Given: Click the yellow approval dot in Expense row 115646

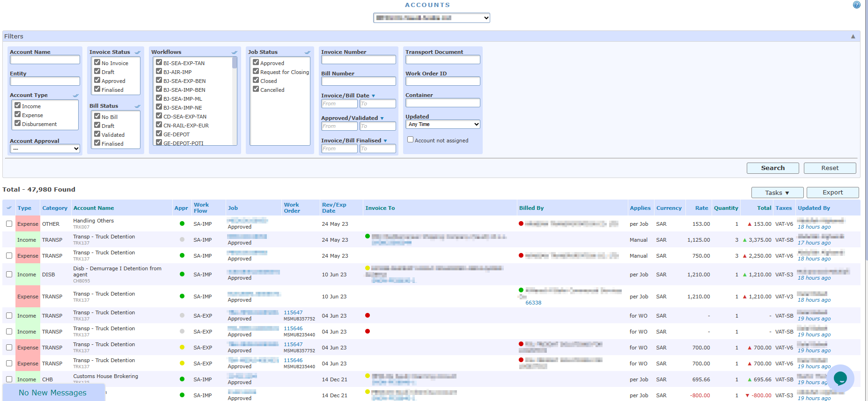Looking at the screenshot, I should (x=182, y=363).
